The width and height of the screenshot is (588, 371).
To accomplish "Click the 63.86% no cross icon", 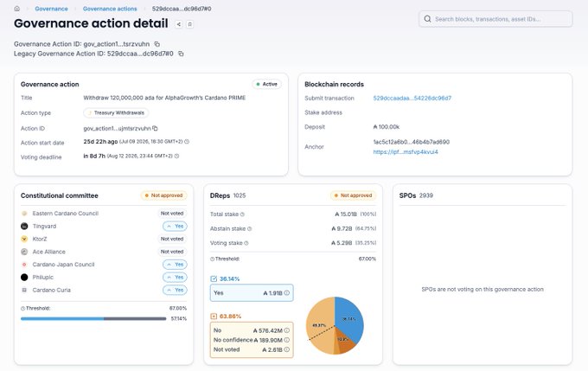I will (x=214, y=317).
